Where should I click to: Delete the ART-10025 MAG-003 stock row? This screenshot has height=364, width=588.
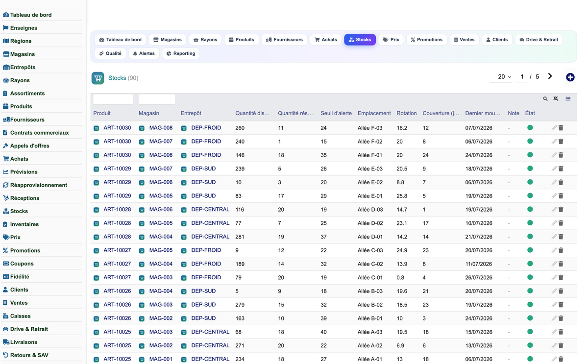pyautogui.click(x=561, y=332)
